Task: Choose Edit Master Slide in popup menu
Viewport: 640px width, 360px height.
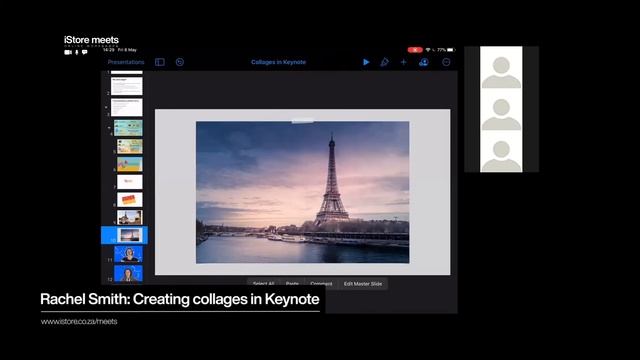Action: tap(363, 284)
